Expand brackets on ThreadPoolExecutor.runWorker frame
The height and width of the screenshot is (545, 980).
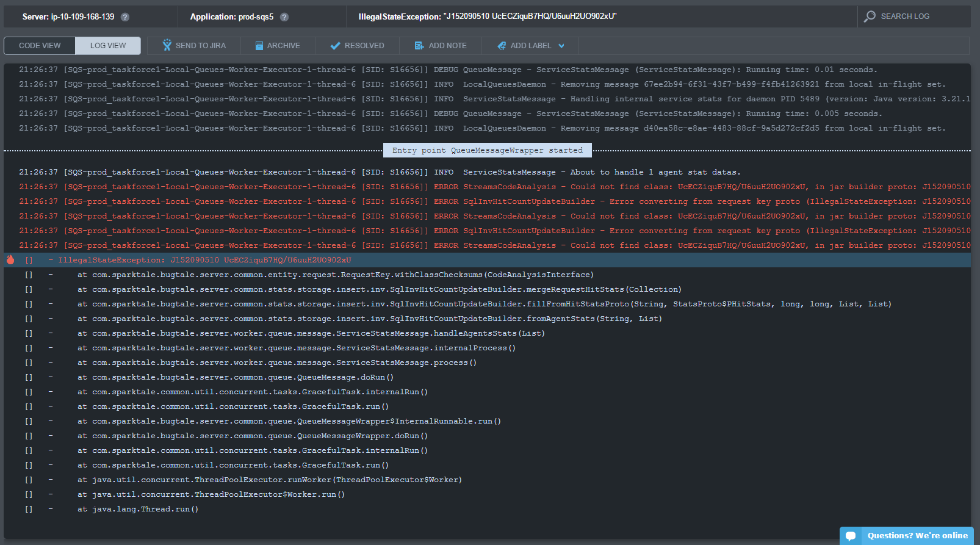[29, 480]
